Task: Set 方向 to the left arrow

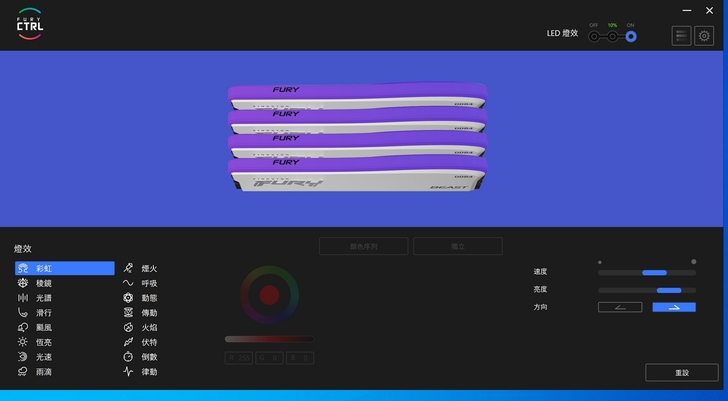Action: [x=620, y=307]
